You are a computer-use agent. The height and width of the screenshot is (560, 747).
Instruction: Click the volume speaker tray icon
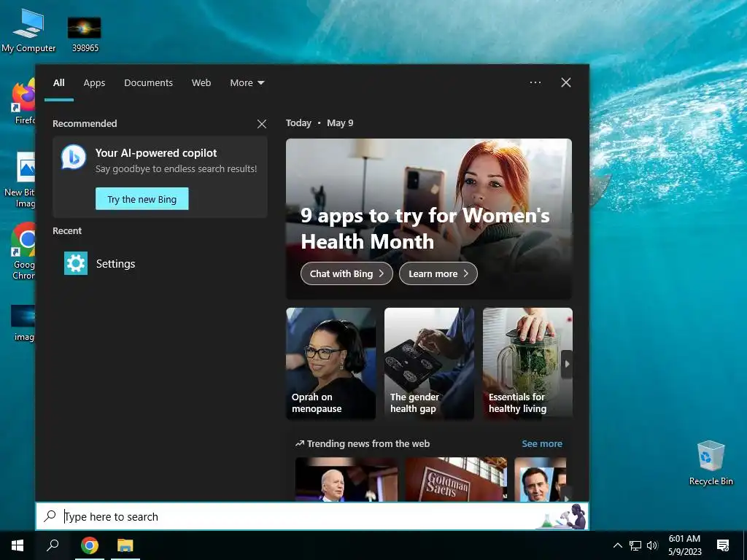coord(652,545)
